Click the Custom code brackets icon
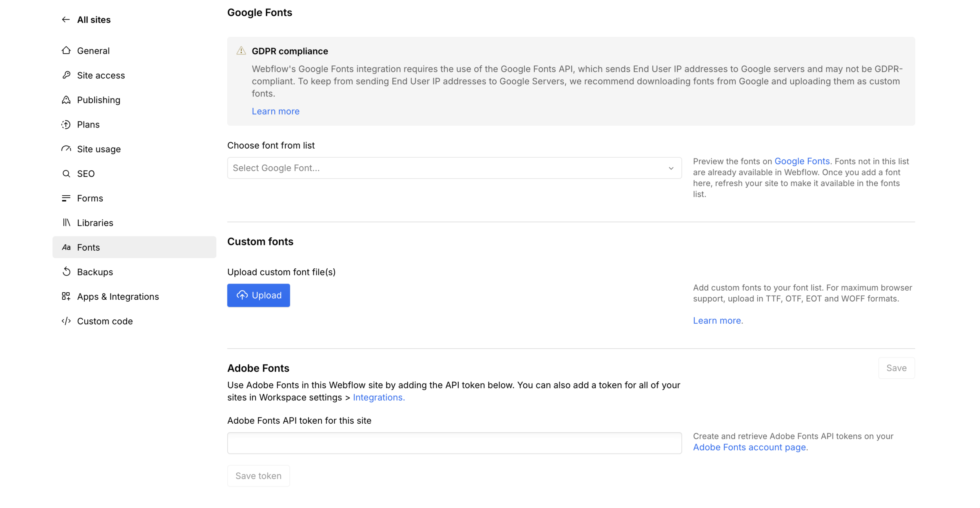 tap(66, 321)
